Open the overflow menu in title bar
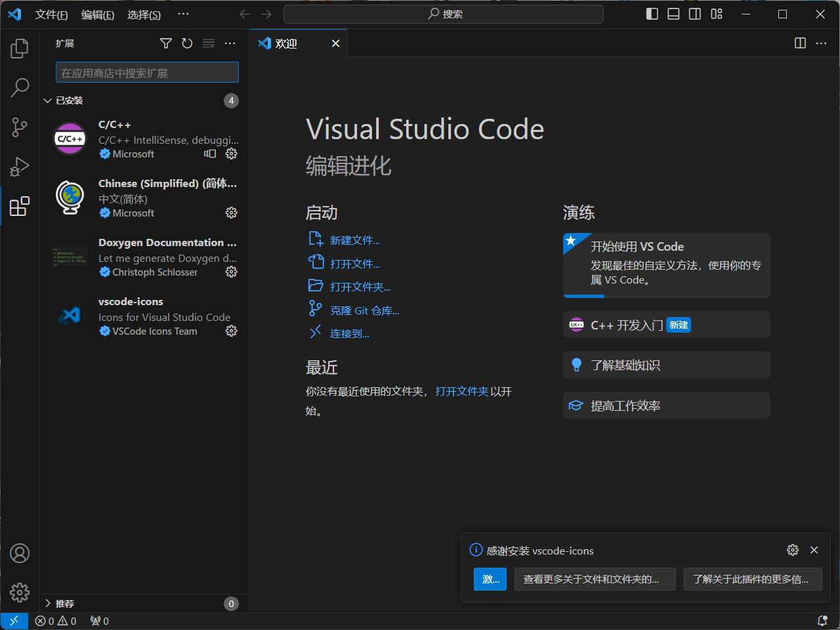840x630 pixels. point(183,14)
